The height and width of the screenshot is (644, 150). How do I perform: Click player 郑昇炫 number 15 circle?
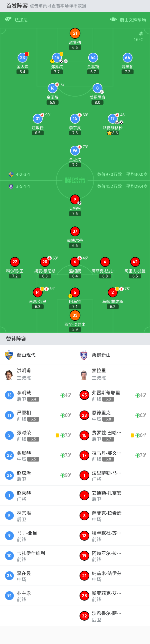coord(57,58)
